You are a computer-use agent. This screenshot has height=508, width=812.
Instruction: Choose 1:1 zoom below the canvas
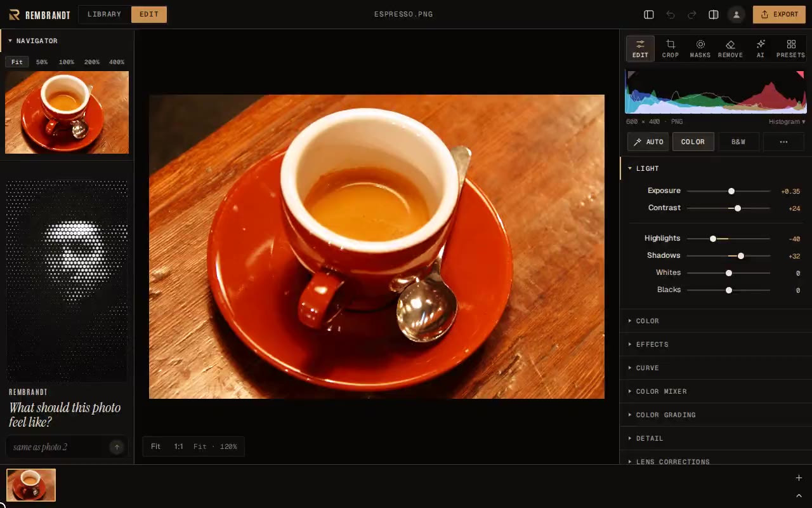point(179,446)
